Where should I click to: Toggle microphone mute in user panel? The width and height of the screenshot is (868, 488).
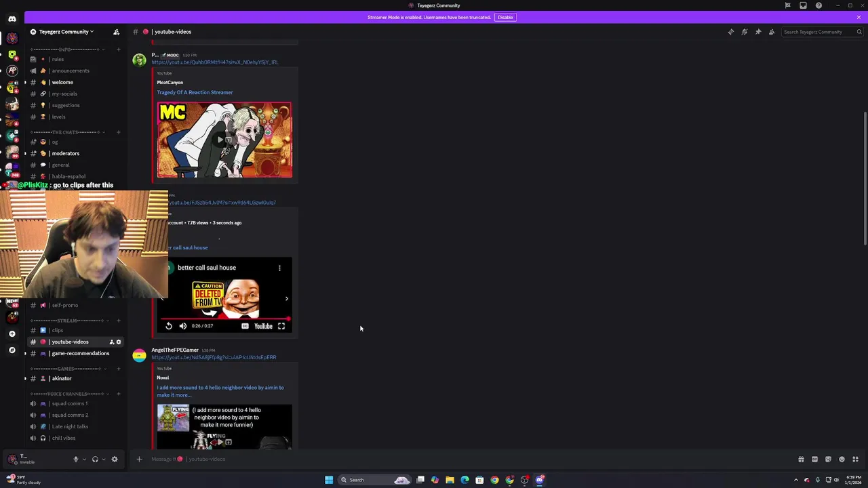pos(76,459)
